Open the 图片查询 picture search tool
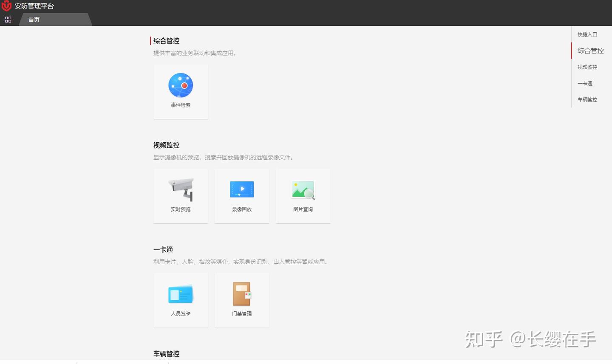 point(303,195)
